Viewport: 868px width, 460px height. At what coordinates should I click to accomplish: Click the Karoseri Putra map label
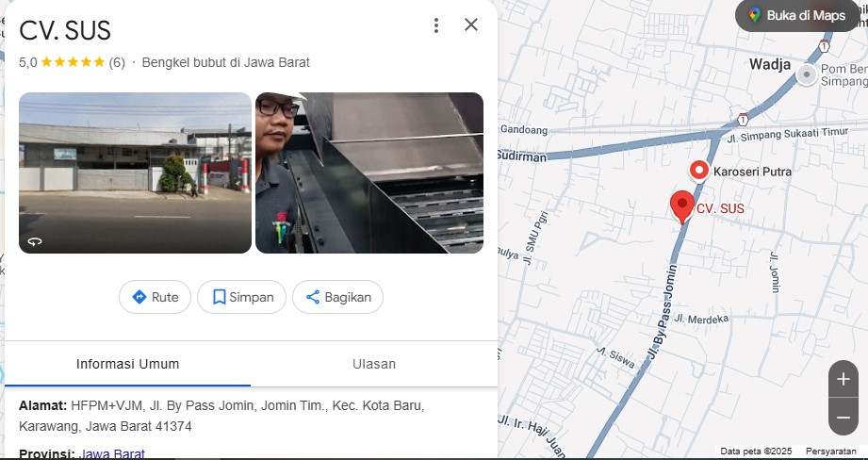tap(752, 172)
